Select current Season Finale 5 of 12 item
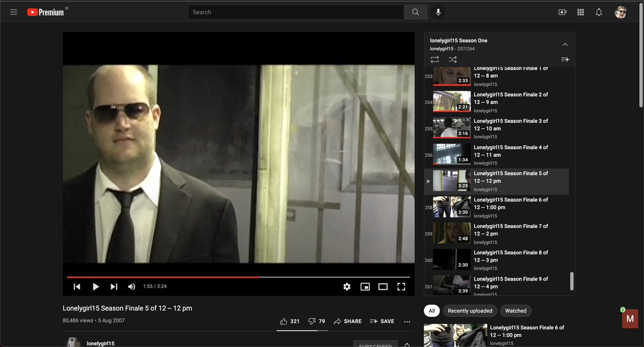 496,181
